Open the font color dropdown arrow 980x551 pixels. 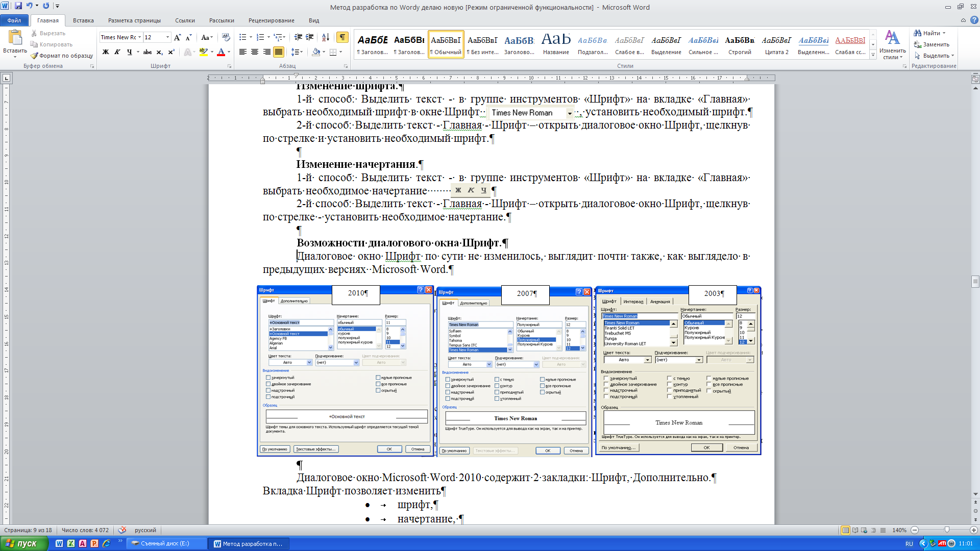click(x=229, y=52)
